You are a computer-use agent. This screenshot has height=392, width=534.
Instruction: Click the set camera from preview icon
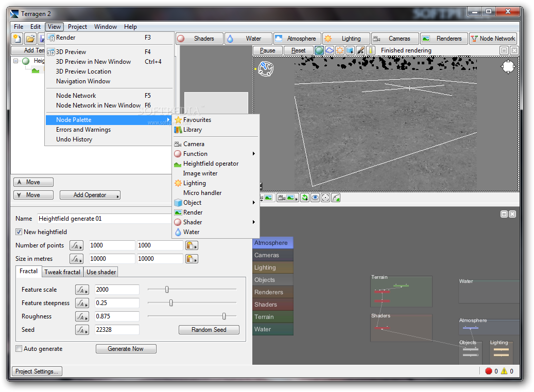[267, 198]
